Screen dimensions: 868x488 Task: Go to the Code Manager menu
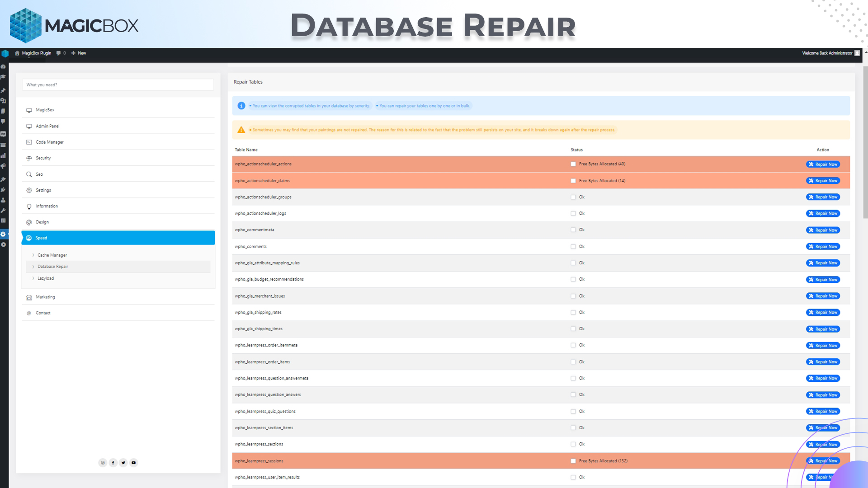click(x=118, y=142)
